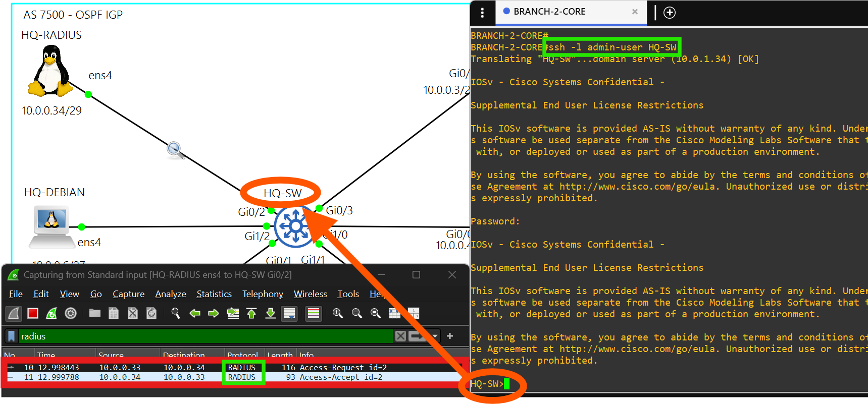868x404 pixels.
Task: Go back to the previous packet
Action: pos(195,314)
